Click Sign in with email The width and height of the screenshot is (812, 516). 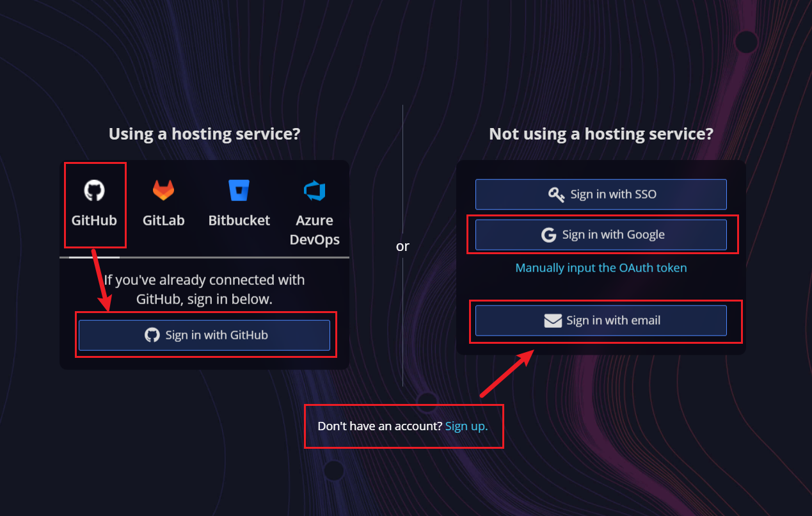601,320
